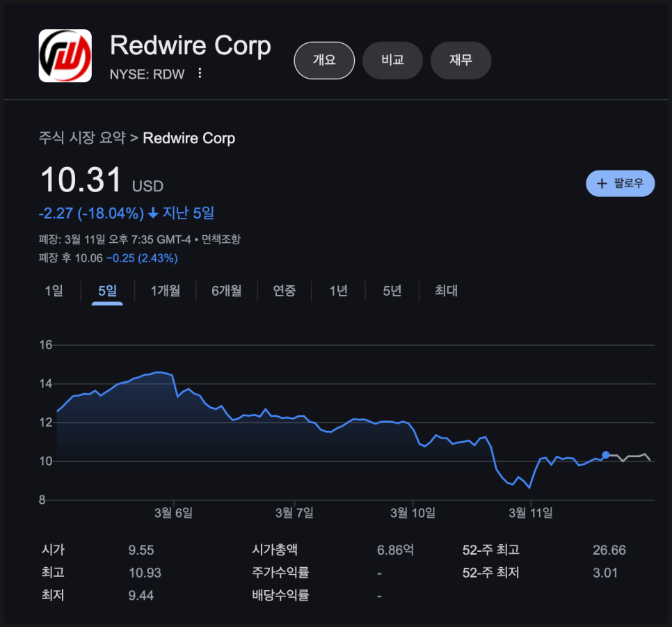Click the 배당수익률 label
The image size is (672, 627).
280,595
